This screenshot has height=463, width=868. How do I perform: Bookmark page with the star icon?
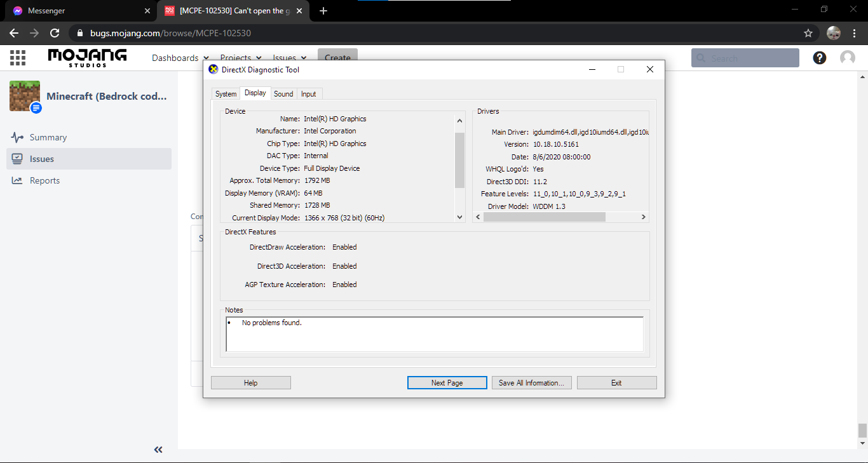click(x=808, y=33)
